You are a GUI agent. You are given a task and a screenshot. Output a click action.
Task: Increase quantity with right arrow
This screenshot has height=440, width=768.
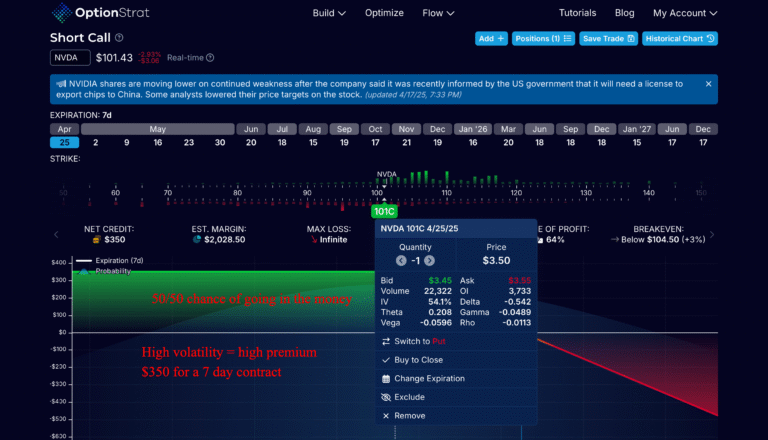coord(430,261)
